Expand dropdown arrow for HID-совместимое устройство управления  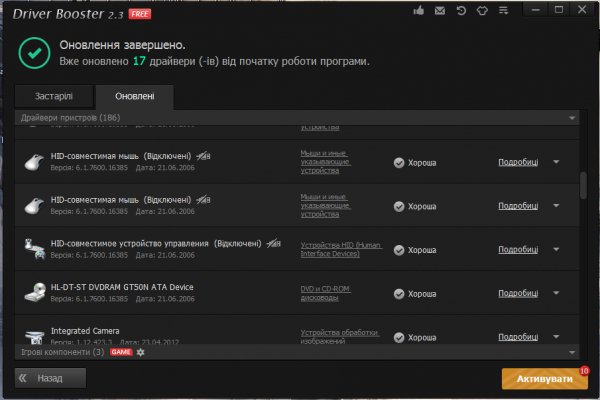(556, 249)
